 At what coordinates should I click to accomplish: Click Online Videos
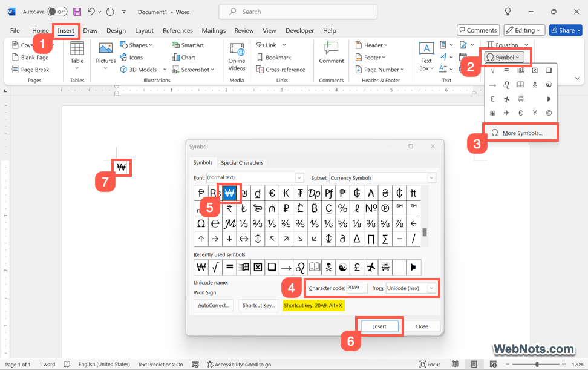coord(237,56)
